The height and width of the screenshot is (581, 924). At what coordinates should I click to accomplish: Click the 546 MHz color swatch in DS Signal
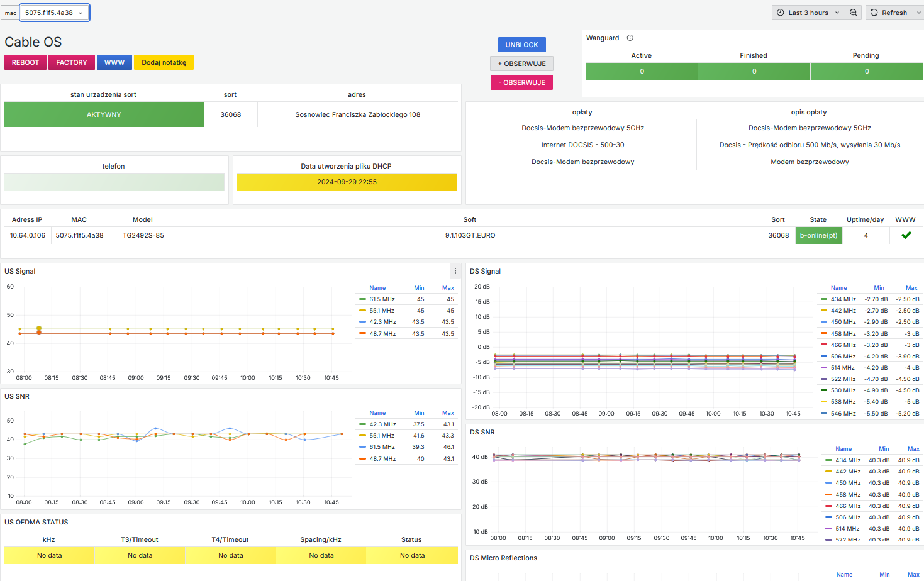[x=824, y=413]
